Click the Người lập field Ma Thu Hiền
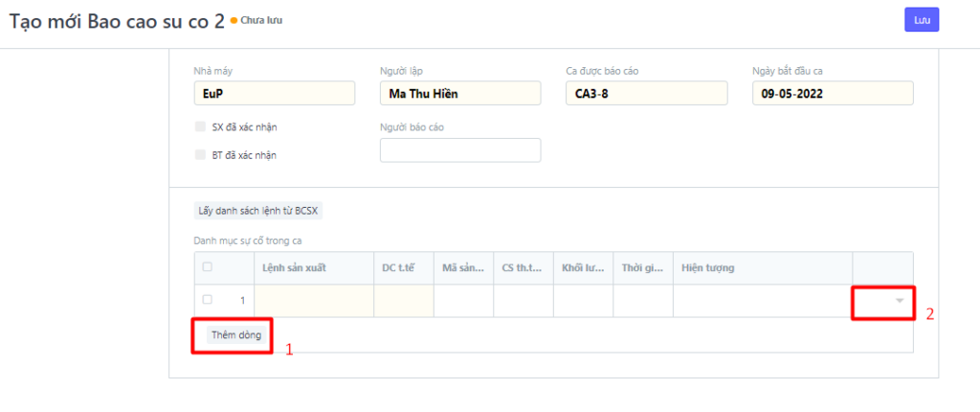980x412 pixels. [460, 94]
